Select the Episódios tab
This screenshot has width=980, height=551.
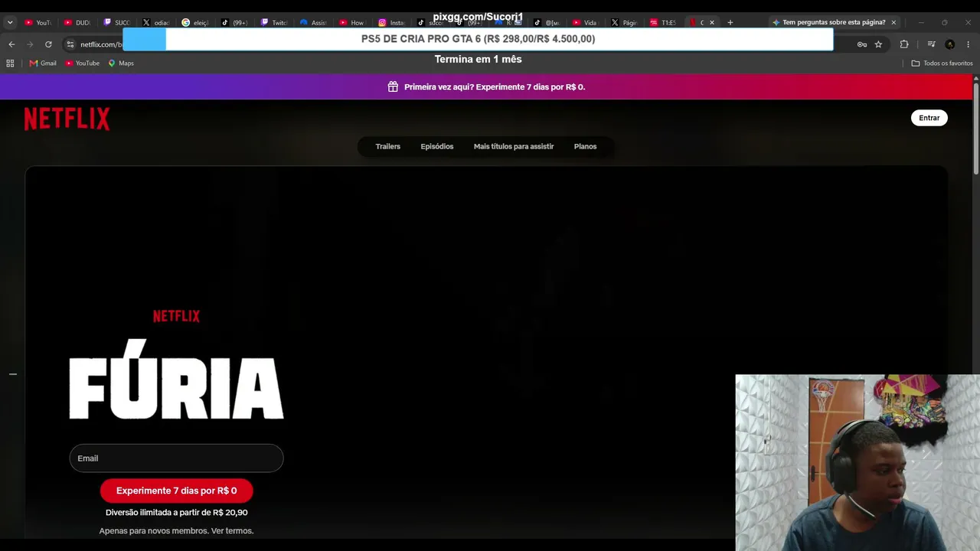click(x=437, y=146)
